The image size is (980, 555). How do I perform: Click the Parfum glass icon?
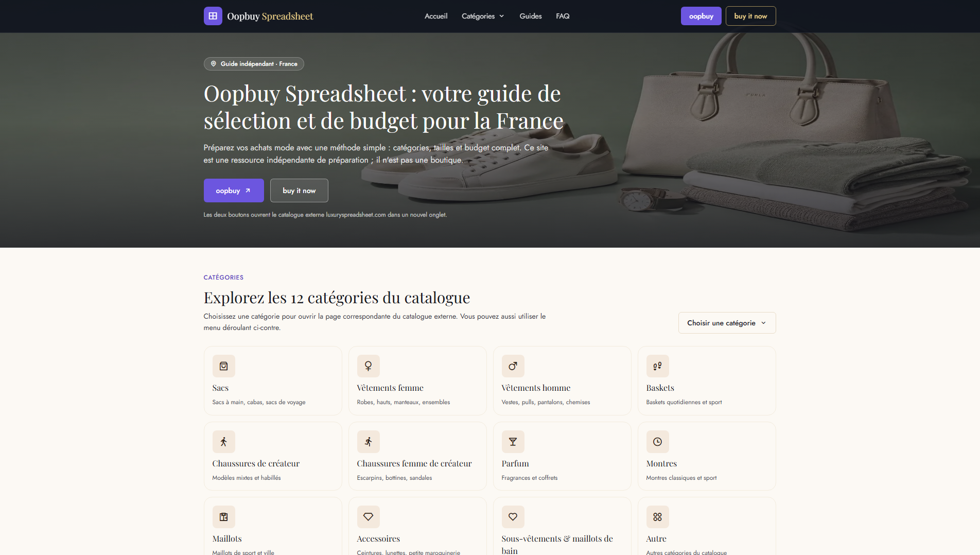(x=513, y=442)
